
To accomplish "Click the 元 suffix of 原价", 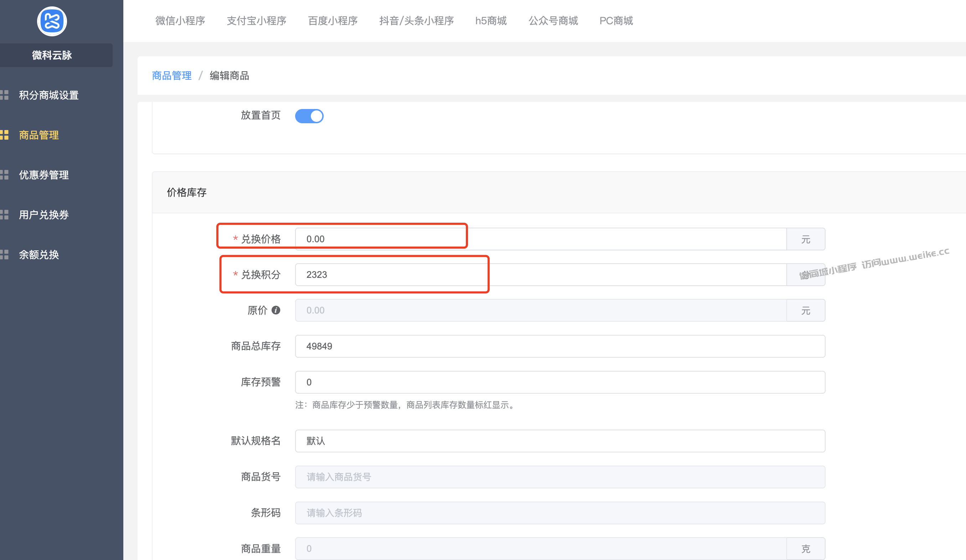I will (806, 310).
